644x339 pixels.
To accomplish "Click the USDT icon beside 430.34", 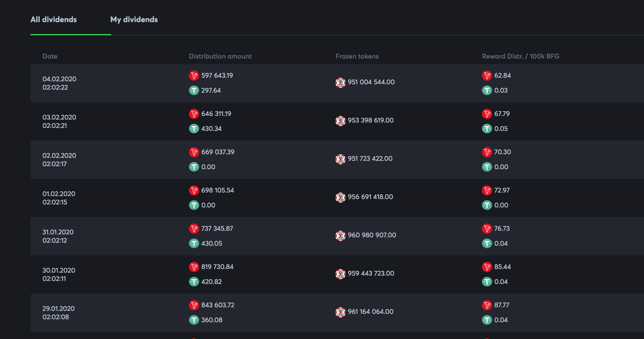I will pyautogui.click(x=194, y=129).
